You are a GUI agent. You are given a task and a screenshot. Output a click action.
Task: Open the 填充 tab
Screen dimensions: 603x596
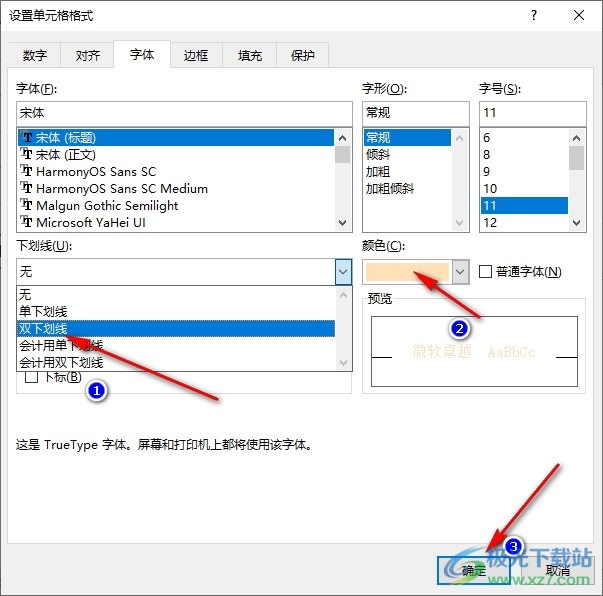[250, 55]
